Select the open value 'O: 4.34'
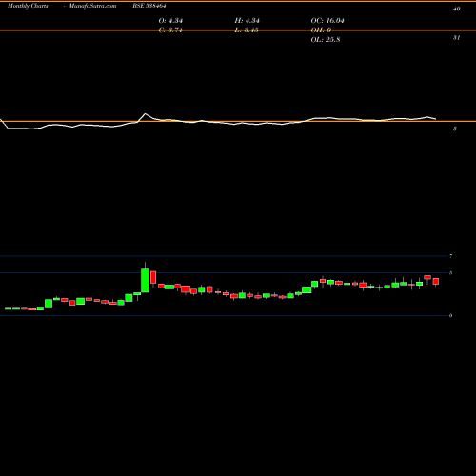This screenshot has height=476, width=476. tap(170, 21)
